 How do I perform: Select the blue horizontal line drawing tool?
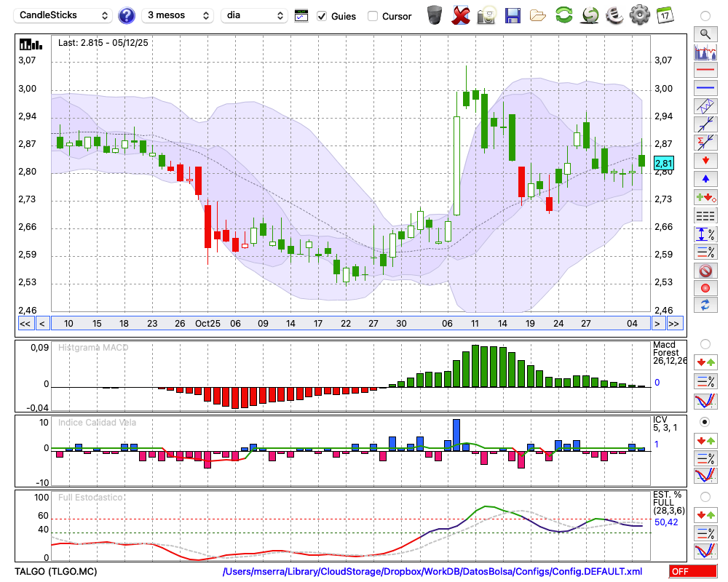tap(705, 88)
